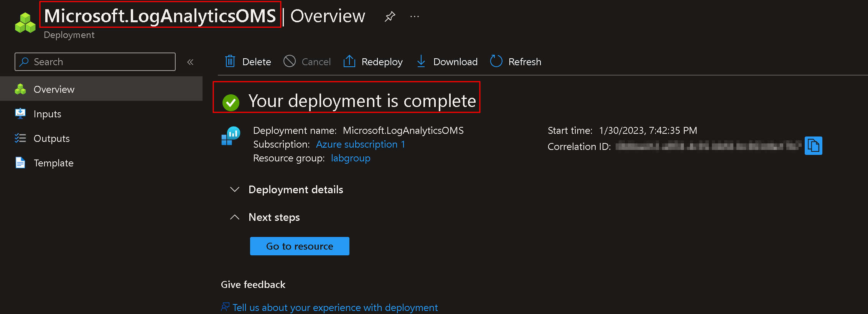Click the deployment experience feedback link
This screenshot has height=314, width=868.
pyautogui.click(x=335, y=307)
